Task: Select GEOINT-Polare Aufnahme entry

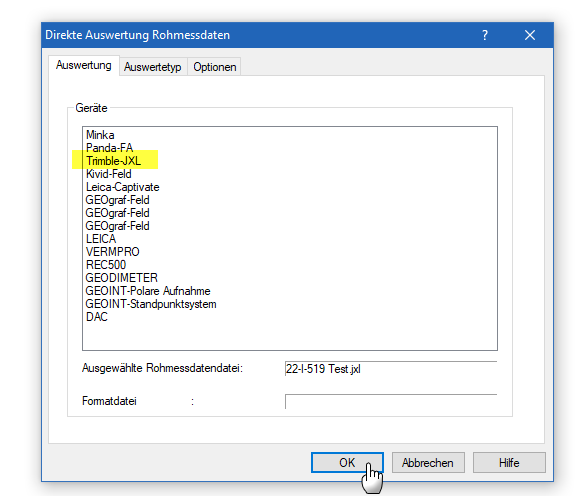Action: pos(148,291)
